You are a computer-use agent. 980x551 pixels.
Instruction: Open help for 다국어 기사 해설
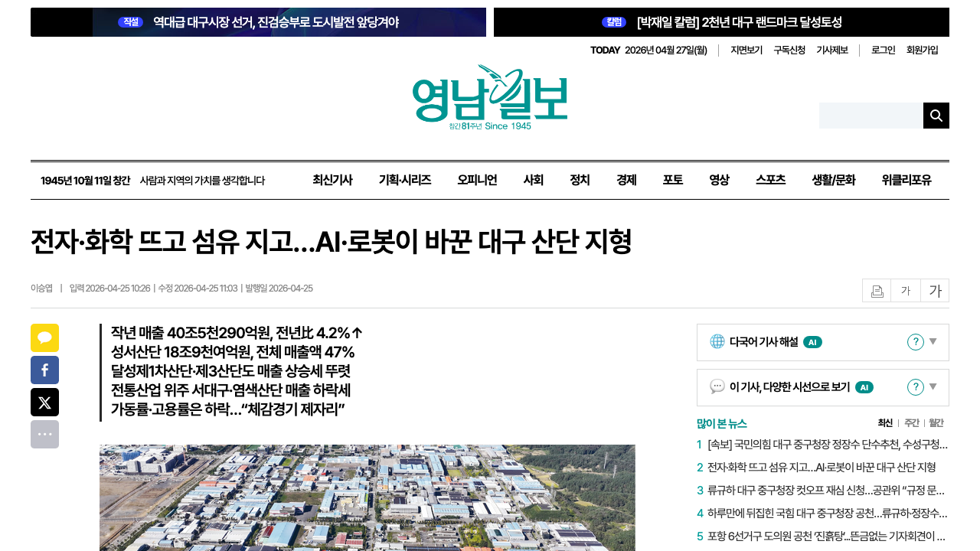point(915,342)
